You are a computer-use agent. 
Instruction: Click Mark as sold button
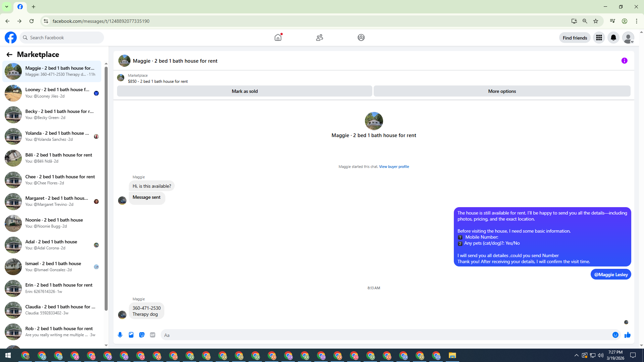(245, 91)
